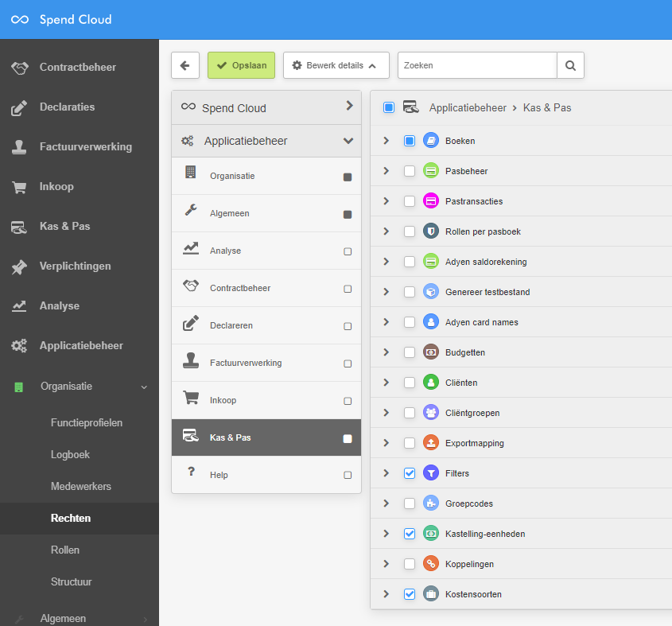Click the Adyen saldorekening icon

pos(431,262)
